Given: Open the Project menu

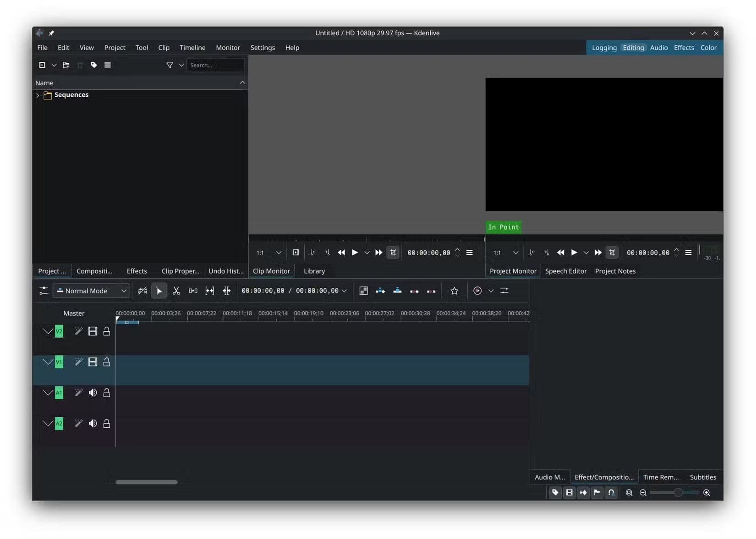Looking at the screenshot, I should coord(115,48).
